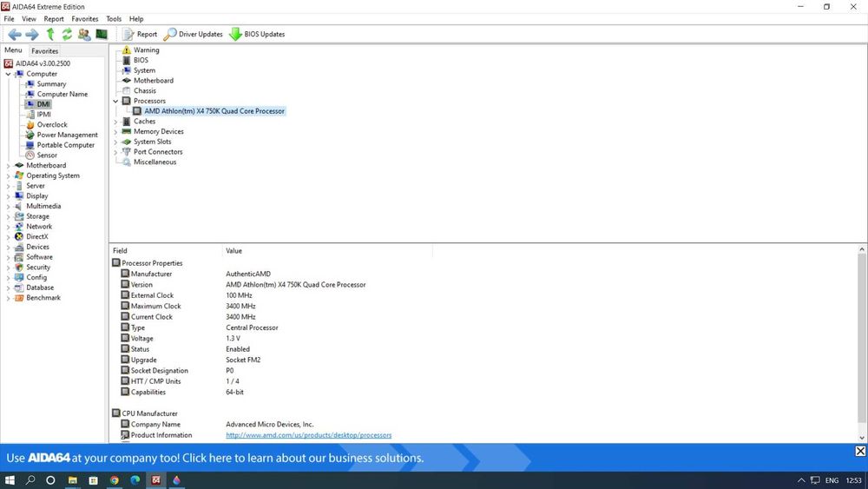Viewport: 868px width, 489px height.
Task: Click the Display monitor icon
Action: pyautogui.click(x=19, y=196)
